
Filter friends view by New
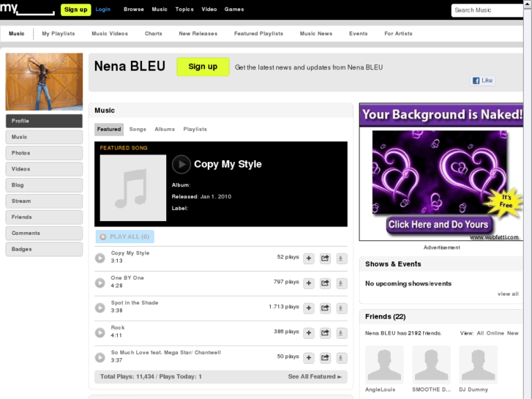[513, 333]
